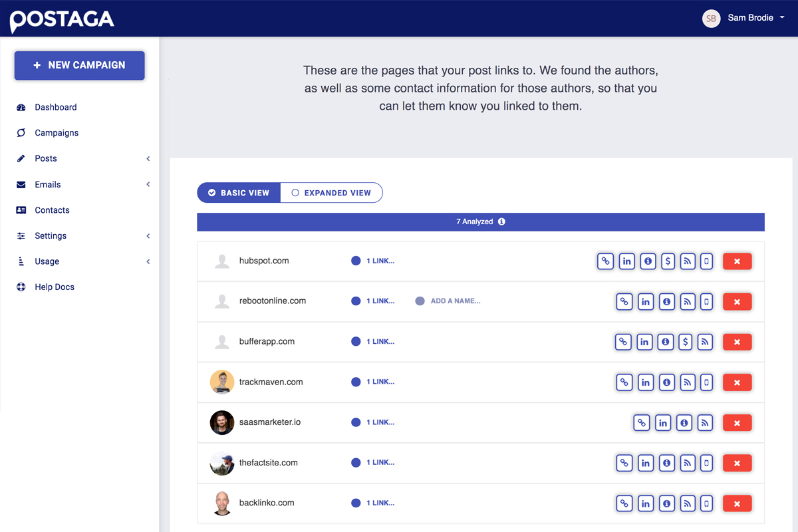Click the RSS icon for saasmarketer.io
The height and width of the screenshot is (532, 798).
[706, 422]
